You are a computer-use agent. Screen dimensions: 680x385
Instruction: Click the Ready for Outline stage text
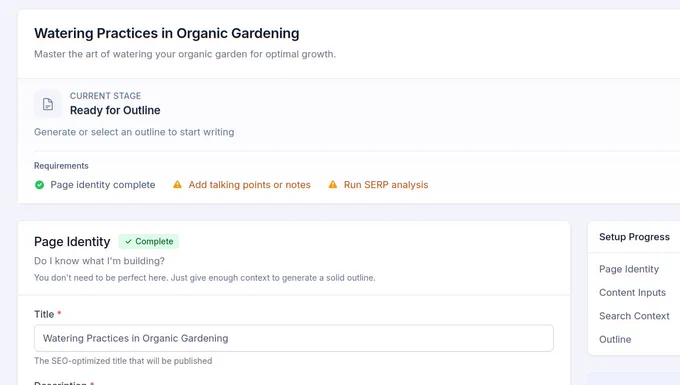coord(115,111)
